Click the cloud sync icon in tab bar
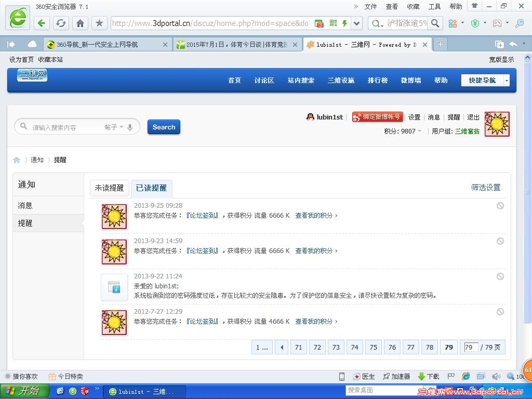Screen dimensions: 532x399 pos(32,44)
